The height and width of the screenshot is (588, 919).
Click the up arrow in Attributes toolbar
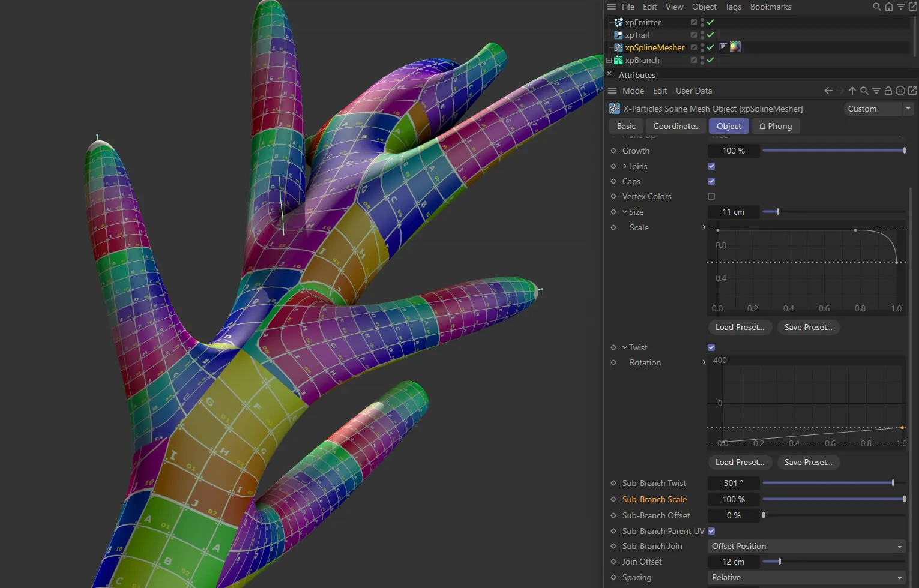pos(852,91)
